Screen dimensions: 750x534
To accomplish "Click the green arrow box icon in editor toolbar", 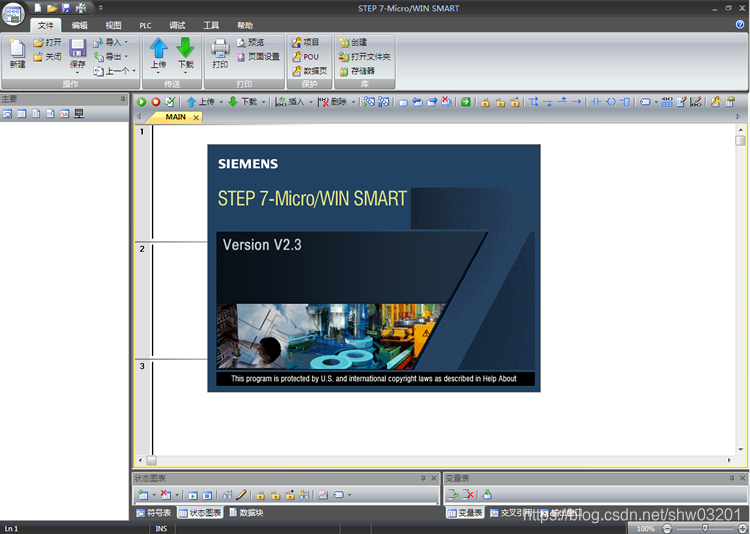I will point(466,102).
